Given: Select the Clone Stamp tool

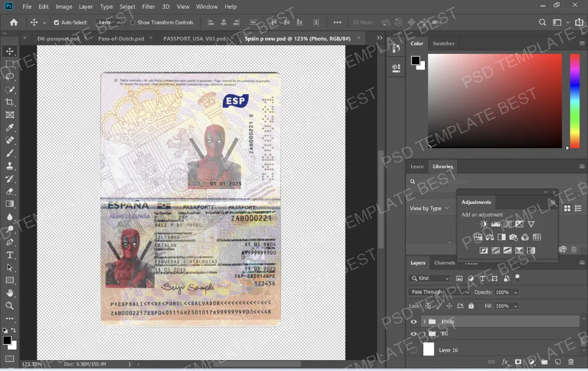Looking at the screenshot, I should 10,166.
